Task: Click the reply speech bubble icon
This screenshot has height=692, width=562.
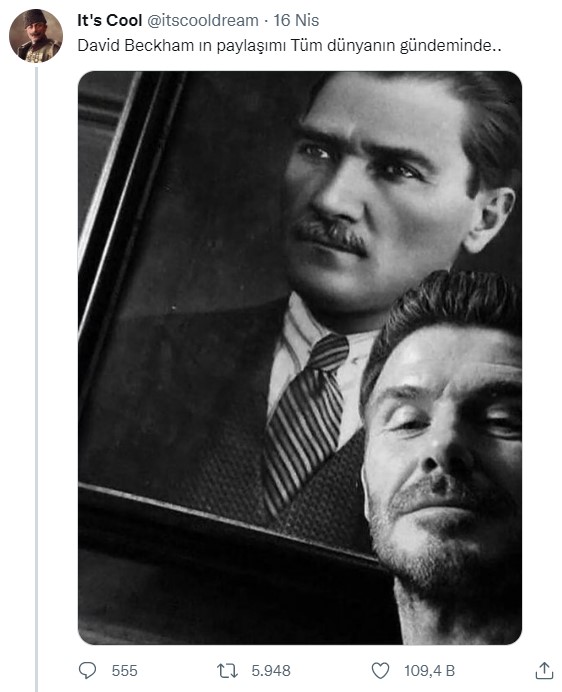Action: (87, 670)
